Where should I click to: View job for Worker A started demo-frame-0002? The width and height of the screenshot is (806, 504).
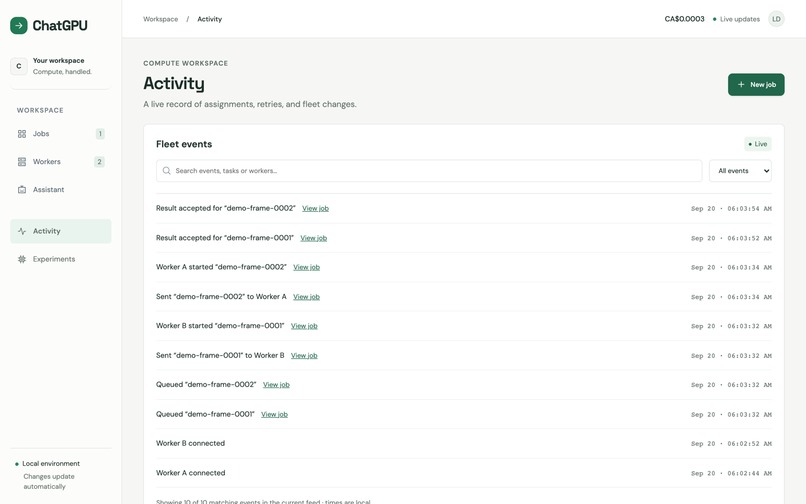click(306, 267)
